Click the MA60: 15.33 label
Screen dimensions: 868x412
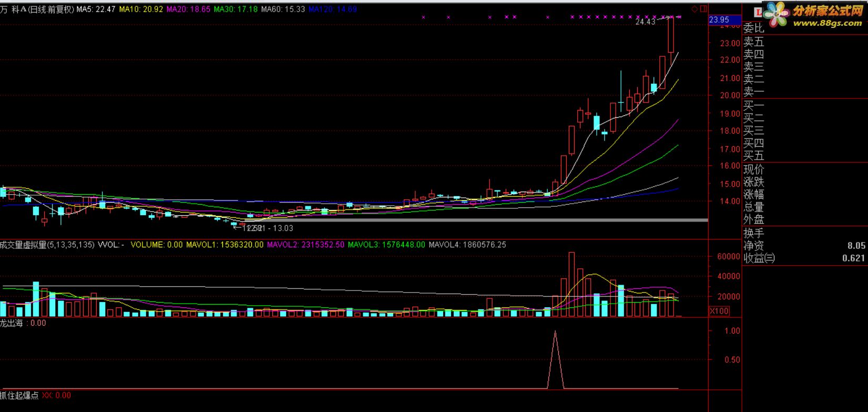[x=283, y=9]
